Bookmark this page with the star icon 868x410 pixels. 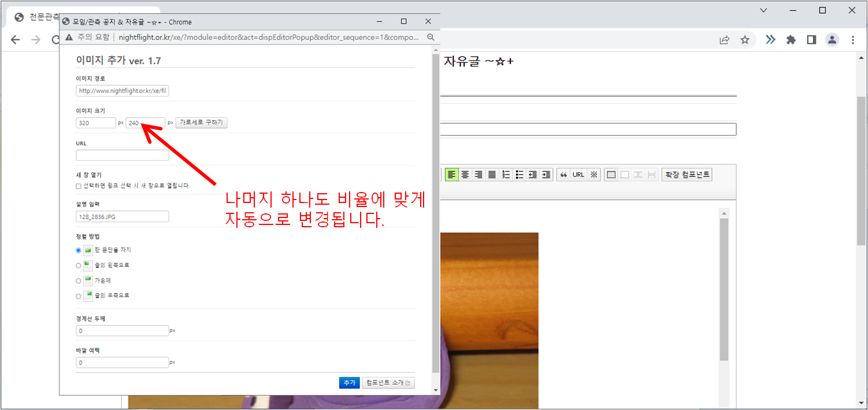coord(745,40)
